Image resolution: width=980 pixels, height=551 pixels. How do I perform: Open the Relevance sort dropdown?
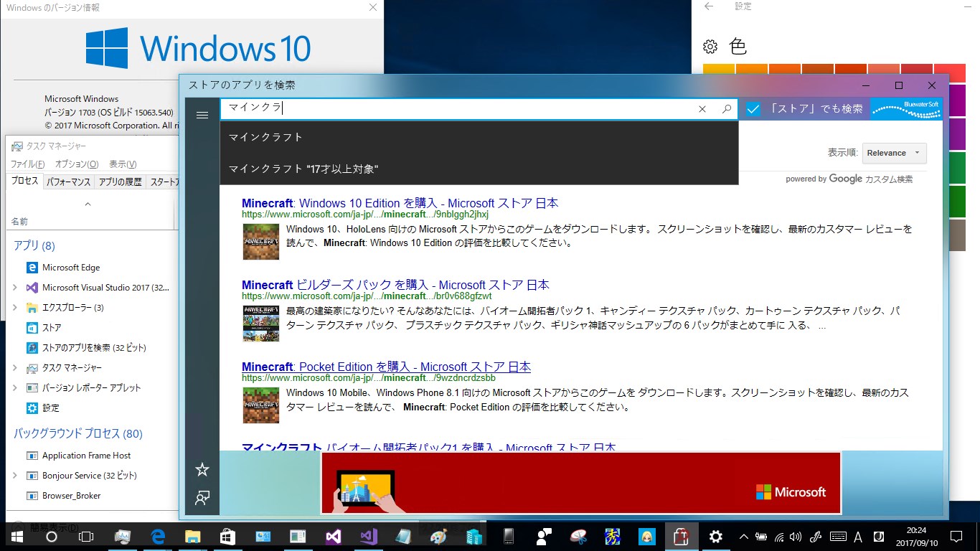tap(894, 153)
